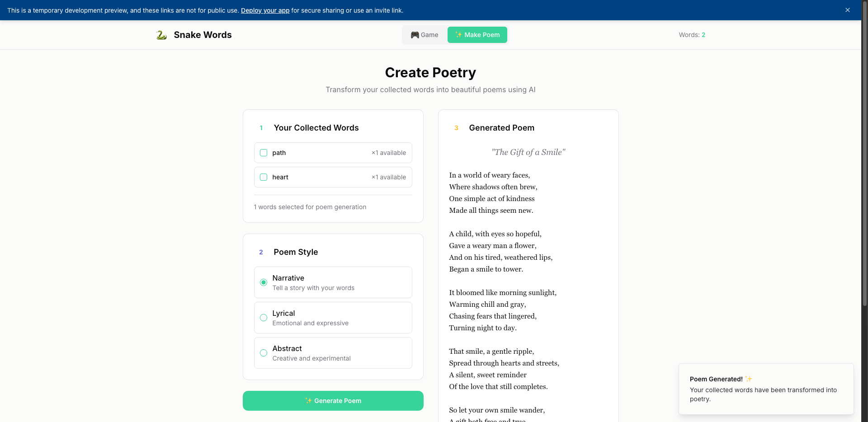Click the page vertical scrollbar
Viewport: 868px width, 422px height.
[x=864, y=181]
